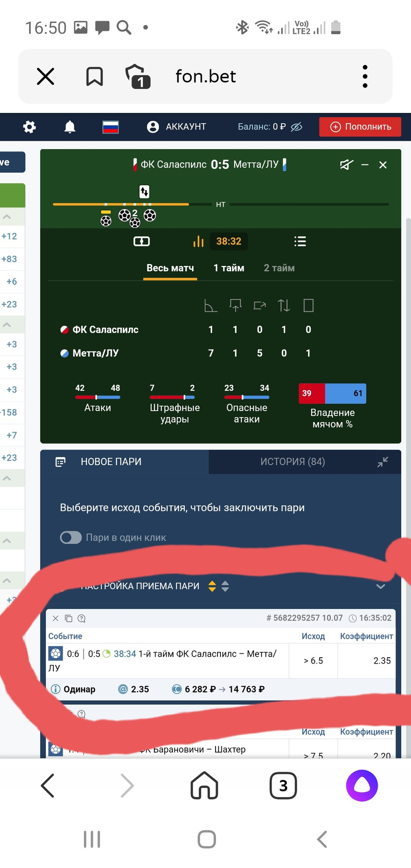Open browser three-dot menu

(365, 76)
